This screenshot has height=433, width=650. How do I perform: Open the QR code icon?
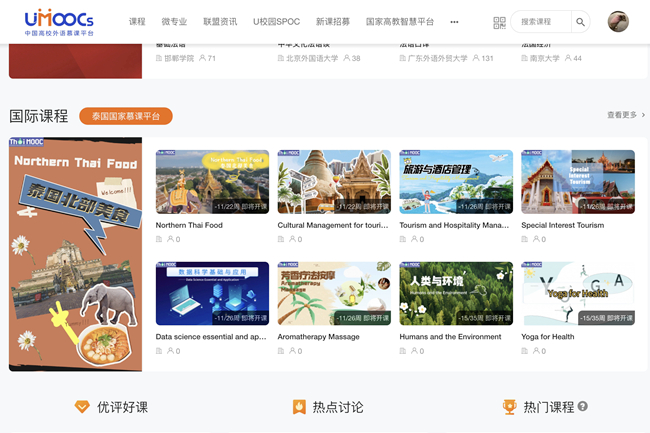[x=499, y=22]
